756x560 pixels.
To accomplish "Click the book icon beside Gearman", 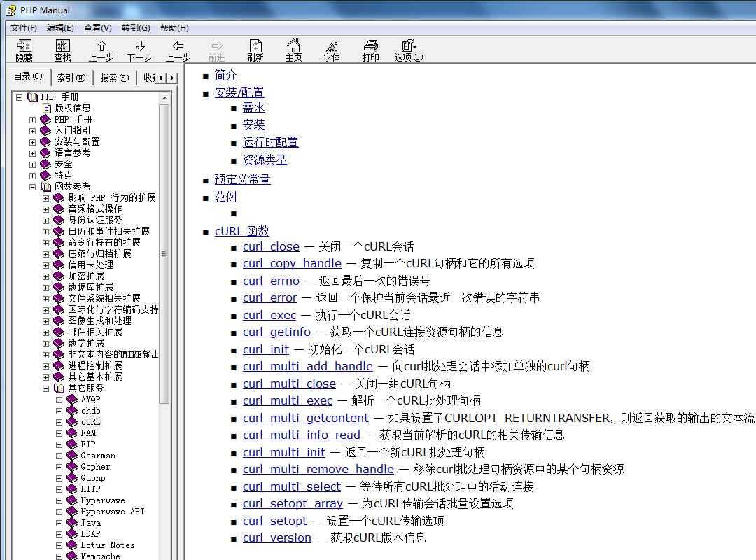I will point(72,455).
